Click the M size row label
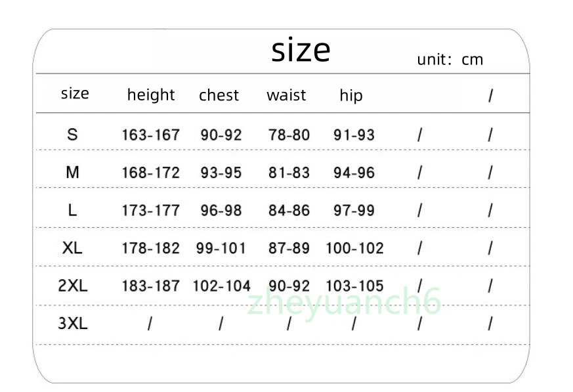This screenshot has height=392, width=573. coord(72,173)
